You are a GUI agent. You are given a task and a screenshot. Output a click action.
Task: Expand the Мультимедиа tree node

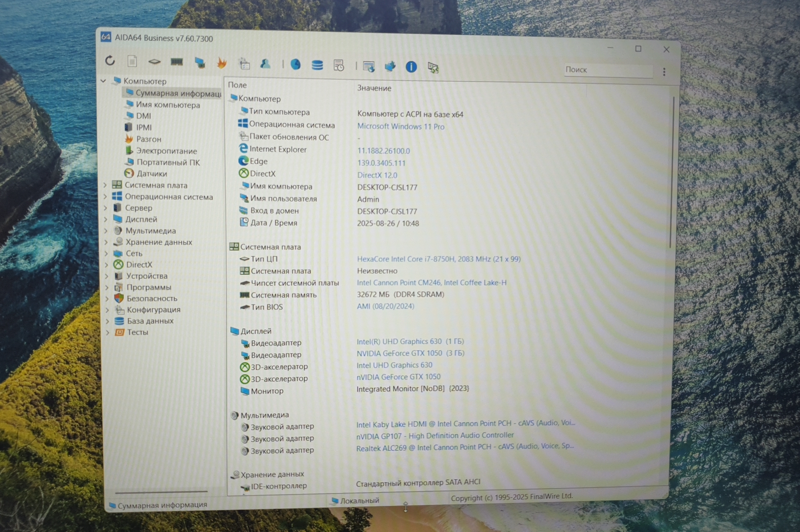pyautogui.click(x=105, y=231)
